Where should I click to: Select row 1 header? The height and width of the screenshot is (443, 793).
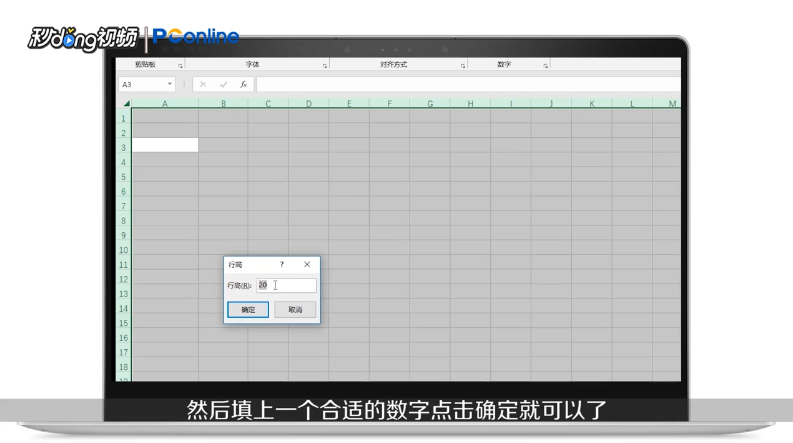[123, 118]
